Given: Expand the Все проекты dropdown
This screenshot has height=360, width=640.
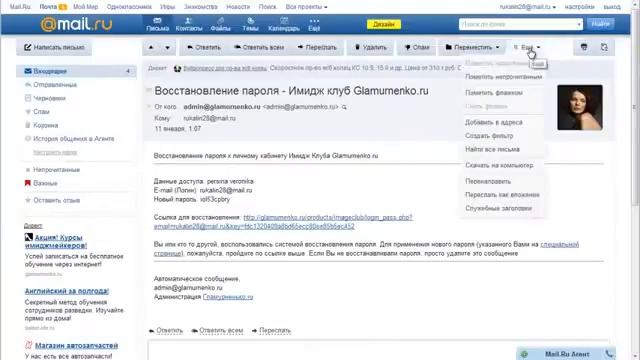Looking at the screenshot, I should point(306,7).
